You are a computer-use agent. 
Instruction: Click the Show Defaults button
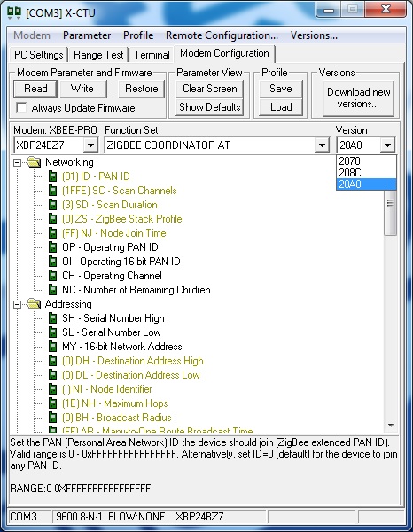click(209, 107)
